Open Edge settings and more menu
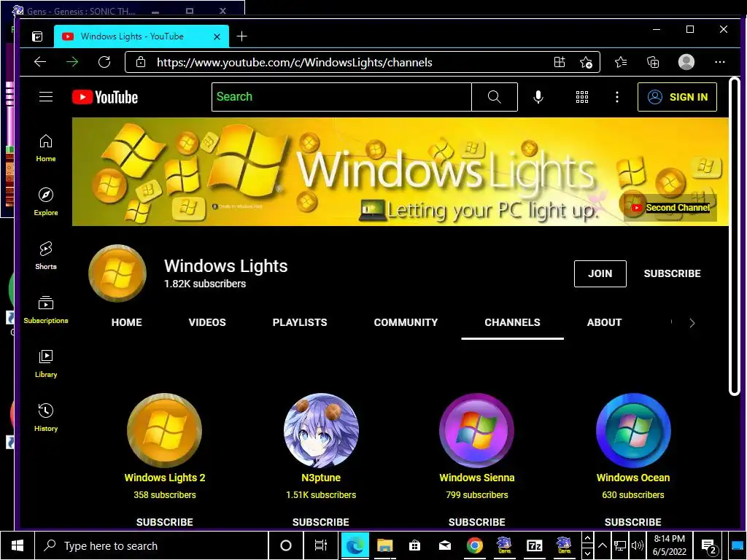The width and height of the screenshot is (747, 560). pyautogui.click(x=720, y=62)
